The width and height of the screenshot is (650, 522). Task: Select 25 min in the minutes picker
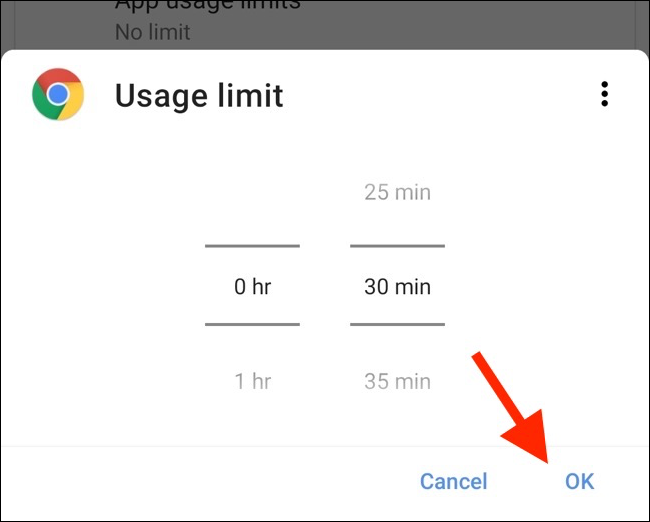click(397, 192)
